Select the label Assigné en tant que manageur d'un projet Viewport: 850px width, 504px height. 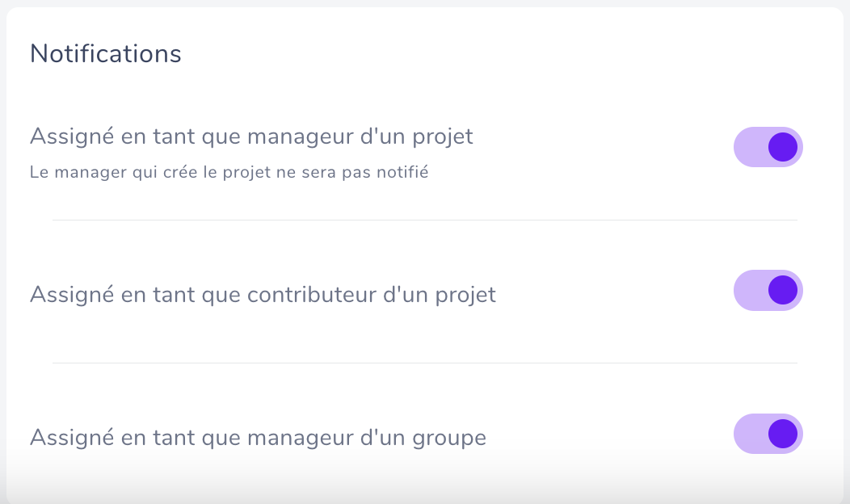[251, 137]
